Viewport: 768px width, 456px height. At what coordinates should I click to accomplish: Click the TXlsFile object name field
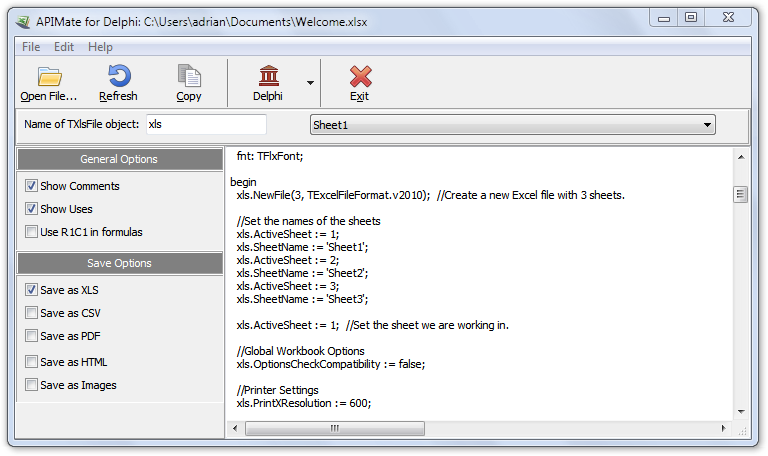click(206, 125)
